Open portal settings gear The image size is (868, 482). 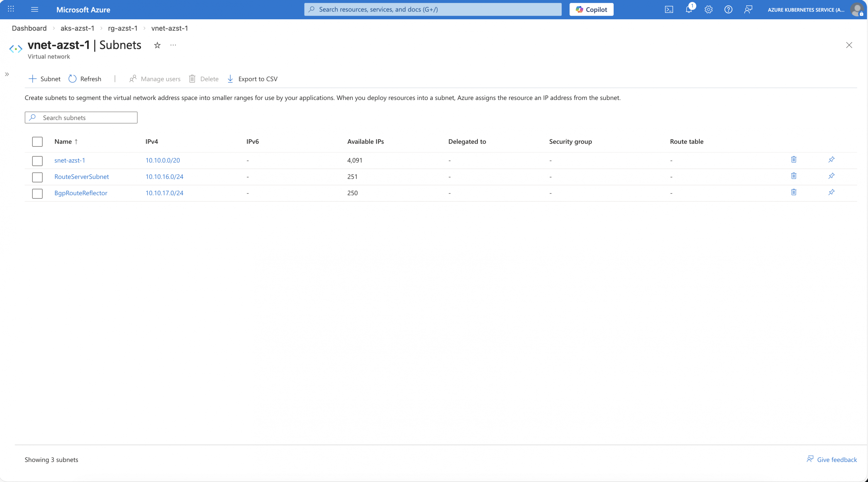708,9
